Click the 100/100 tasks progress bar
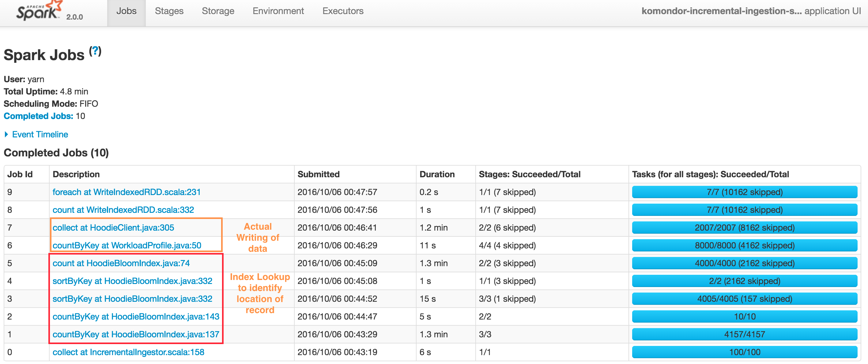The image size is (868, 364). pos(744,353)
